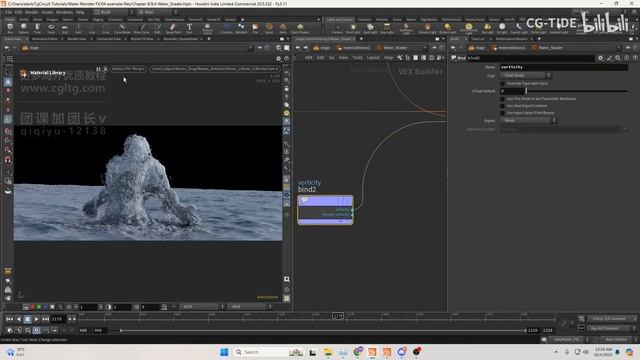Screen dimensions: 640x360
Task: Open the parameter pane help icon
Action: click(x=635, y=58)
